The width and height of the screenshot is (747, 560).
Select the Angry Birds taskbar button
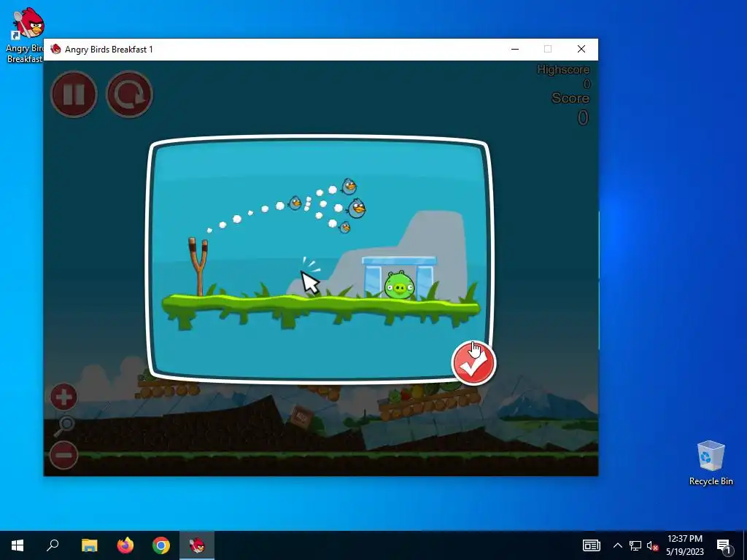click(x=197, y=545)
